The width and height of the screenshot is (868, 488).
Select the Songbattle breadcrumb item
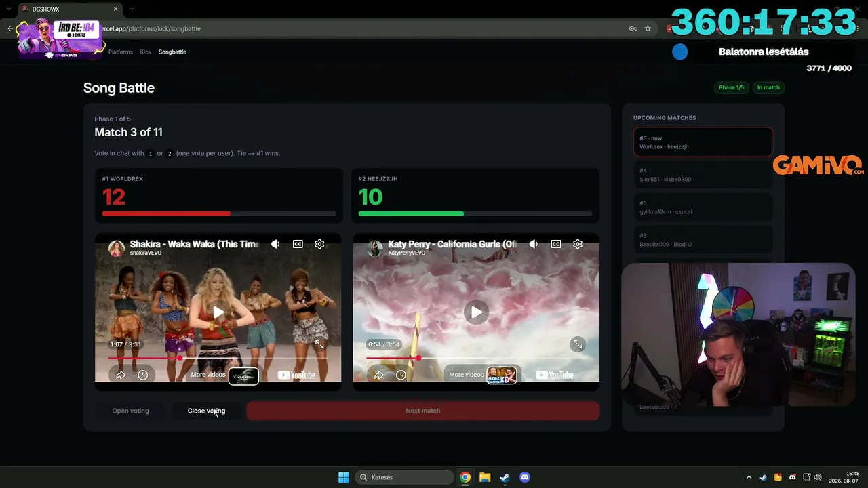(x=172, y=52)
